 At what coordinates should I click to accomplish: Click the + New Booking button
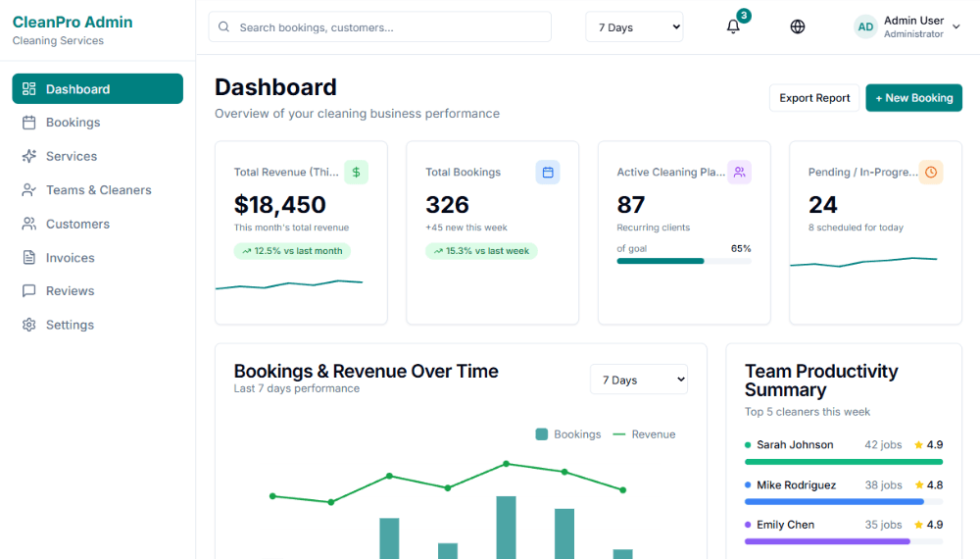coord(913,98)
